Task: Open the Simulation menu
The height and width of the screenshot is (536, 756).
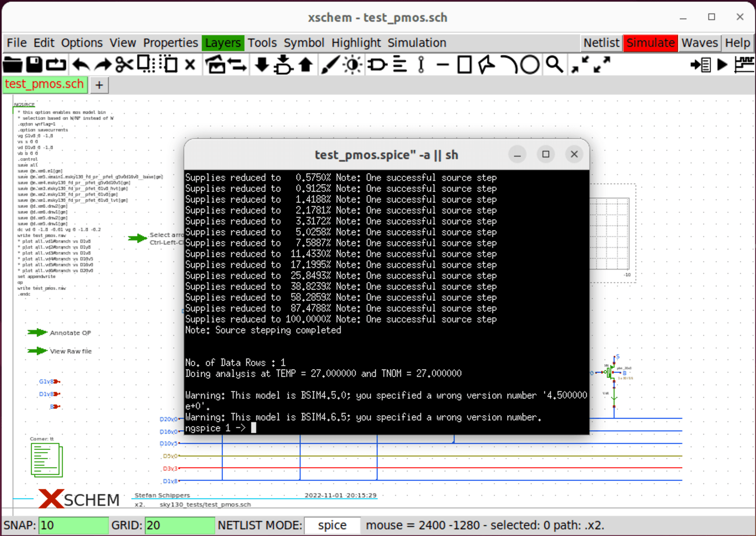Action: pos(417,43)
